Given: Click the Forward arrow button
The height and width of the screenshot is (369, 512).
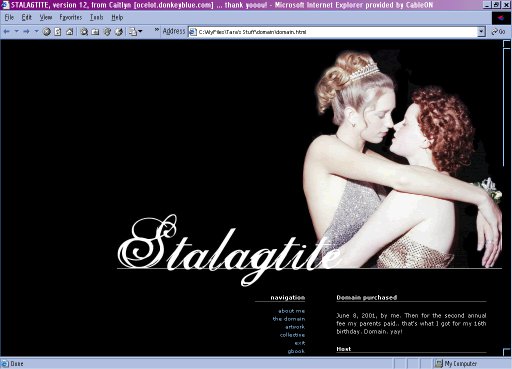Looking at the screenshot, I should pos(27,32).
